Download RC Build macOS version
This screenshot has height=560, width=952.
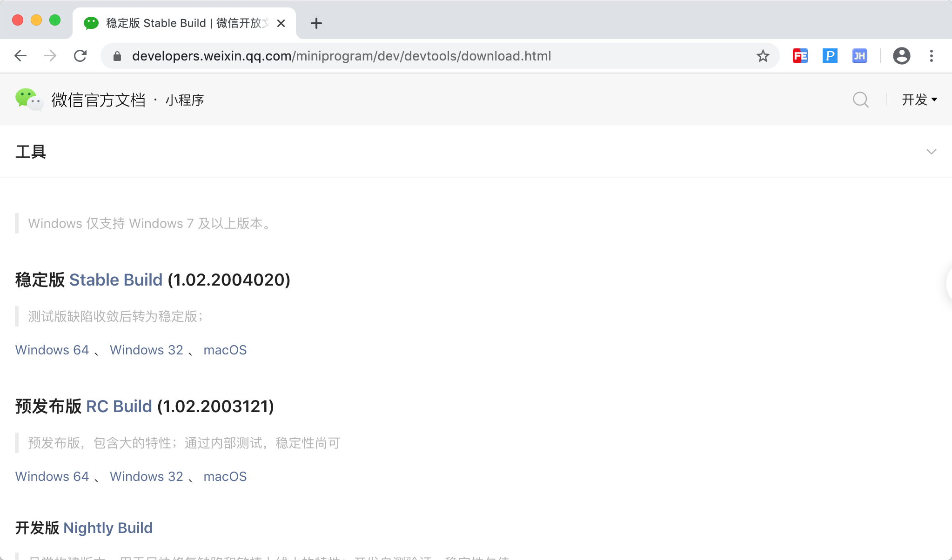225,476
